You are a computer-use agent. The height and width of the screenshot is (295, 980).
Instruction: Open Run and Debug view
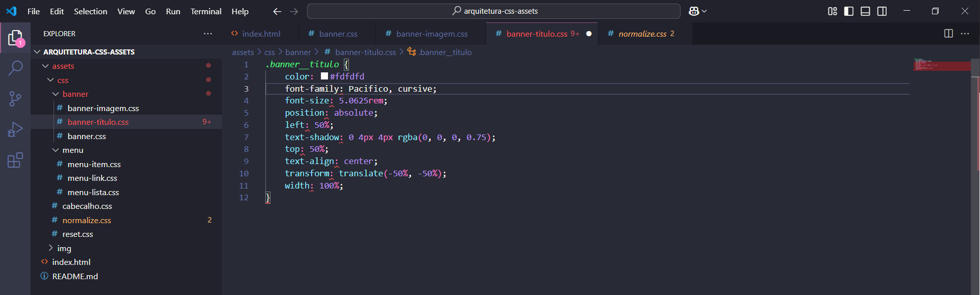15,129
